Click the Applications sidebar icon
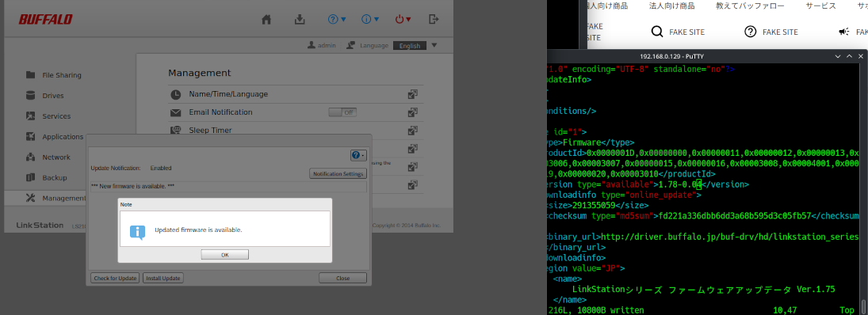 [x=31, y=136]
